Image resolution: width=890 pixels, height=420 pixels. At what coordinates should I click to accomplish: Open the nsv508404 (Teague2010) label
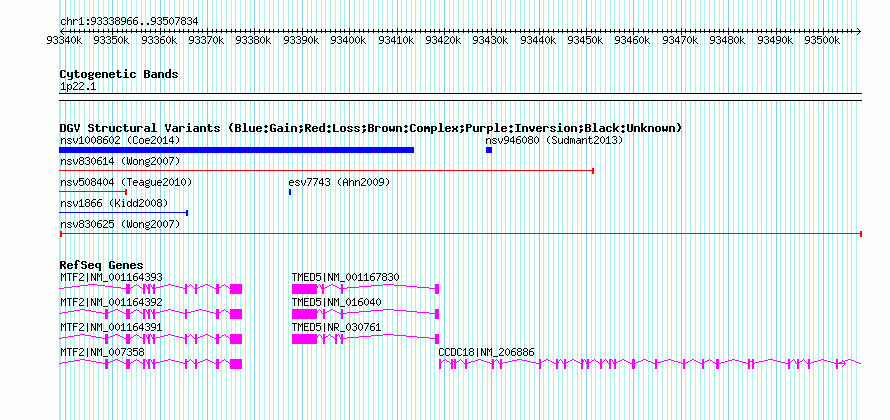[126, 183]
